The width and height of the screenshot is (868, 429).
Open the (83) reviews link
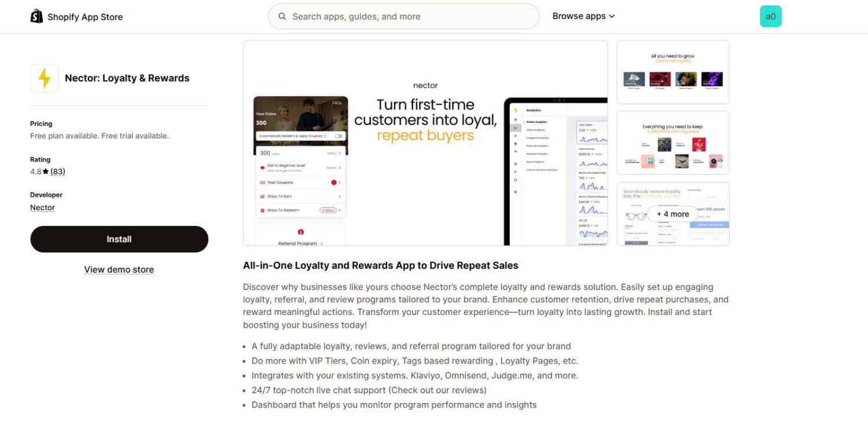click(57, 171)
